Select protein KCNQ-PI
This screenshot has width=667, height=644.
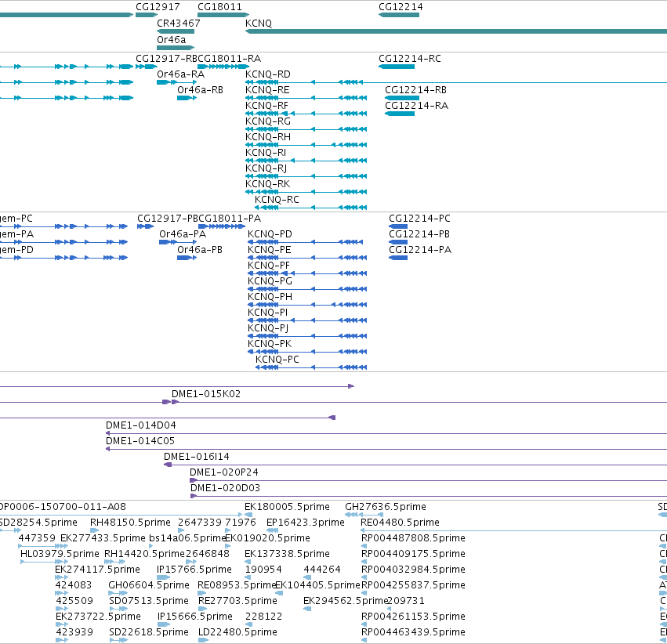267,312
